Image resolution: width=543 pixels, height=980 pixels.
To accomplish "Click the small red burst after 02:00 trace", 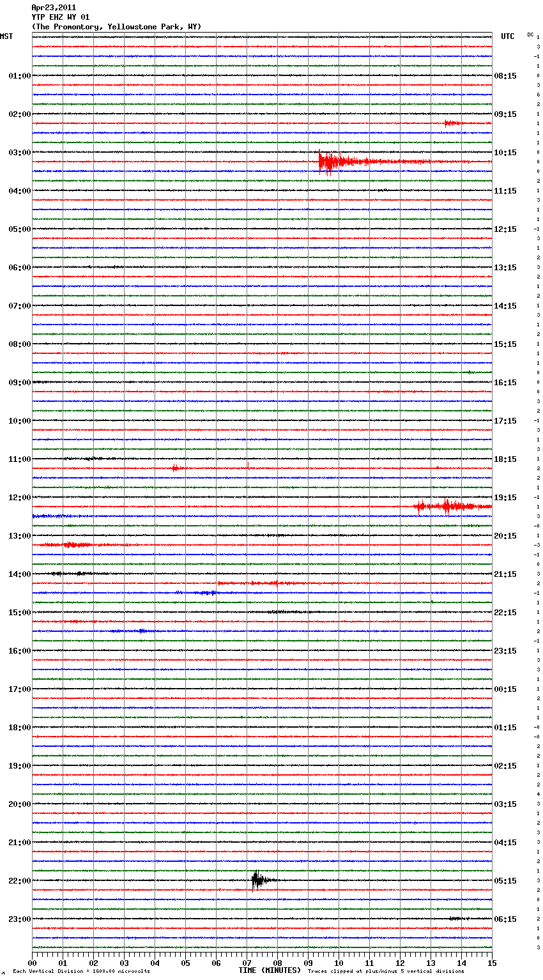I will click(452, 123).
